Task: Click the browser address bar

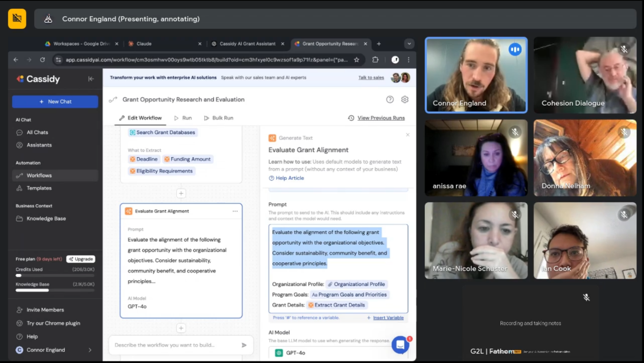Action: [207, 60]
